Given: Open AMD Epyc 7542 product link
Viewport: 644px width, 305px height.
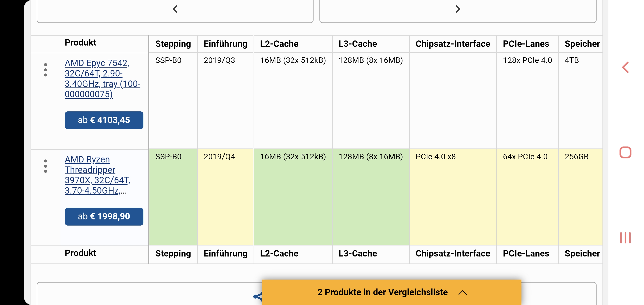Looking at the screenshot, I should tap(102, 79).
